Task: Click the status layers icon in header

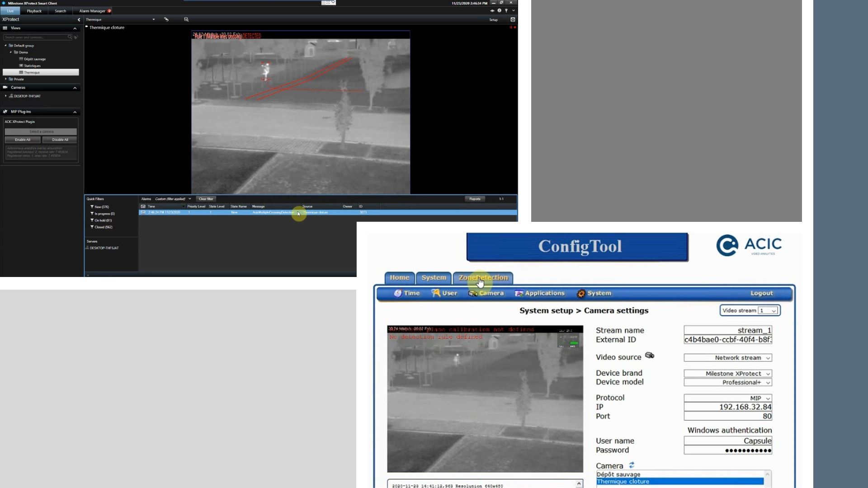Action: coord(492,10)
